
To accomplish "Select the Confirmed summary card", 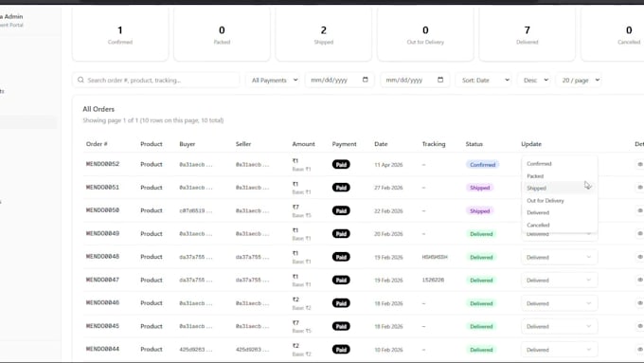I will click(x=120, y=35).
